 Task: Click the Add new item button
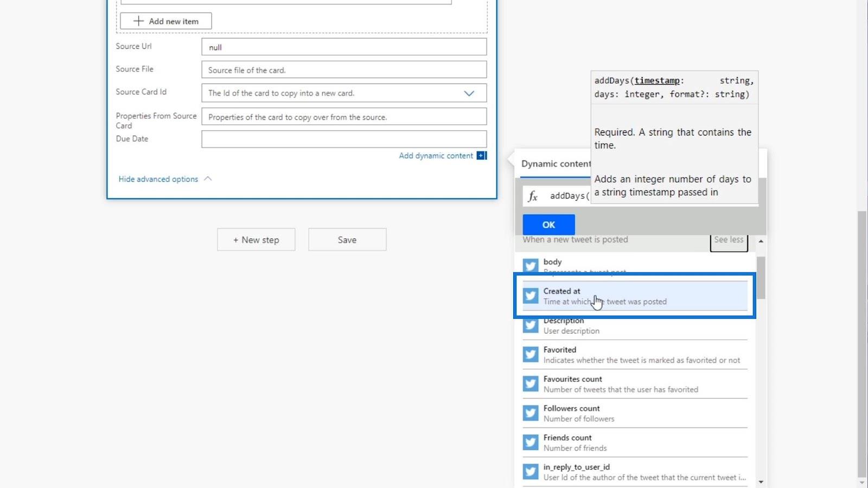pos(165,21)
